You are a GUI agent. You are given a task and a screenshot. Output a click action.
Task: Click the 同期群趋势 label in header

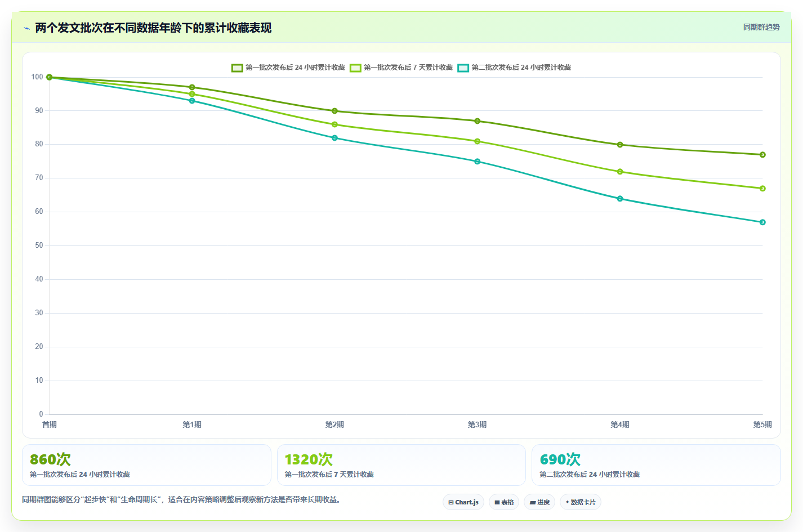pos(761,27)
